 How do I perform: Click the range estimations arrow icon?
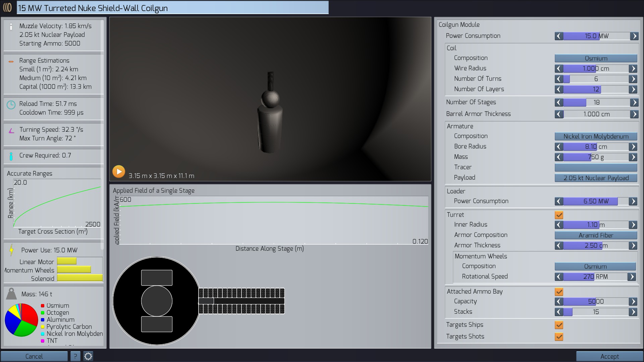[11, 61]
